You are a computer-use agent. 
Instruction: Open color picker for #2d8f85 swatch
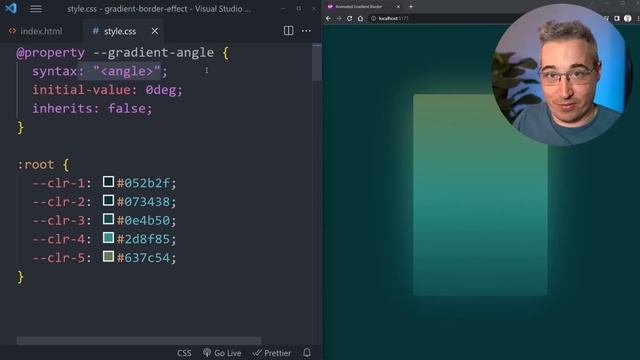(108, 238)
